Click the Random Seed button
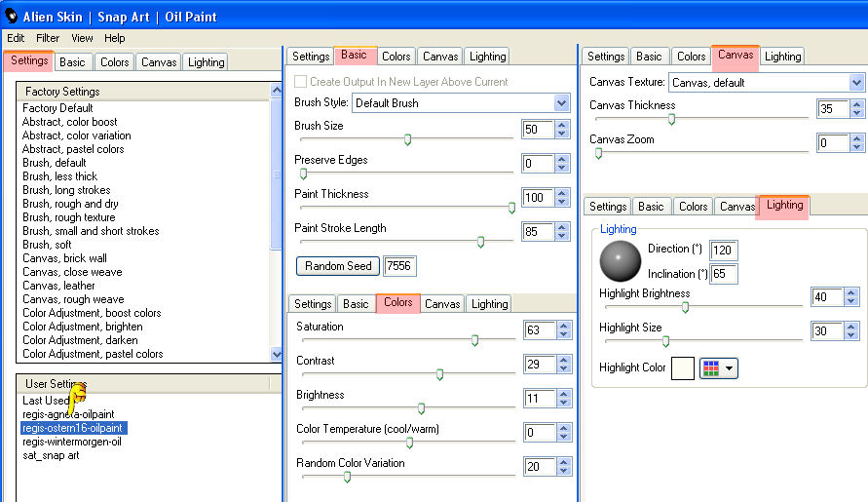 [338, 266]
